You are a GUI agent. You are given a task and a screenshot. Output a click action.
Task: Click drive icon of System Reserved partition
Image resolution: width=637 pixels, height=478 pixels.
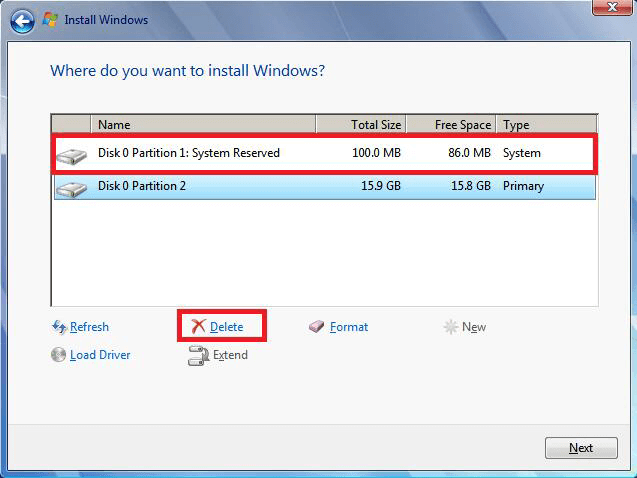(x=72, y=156)
